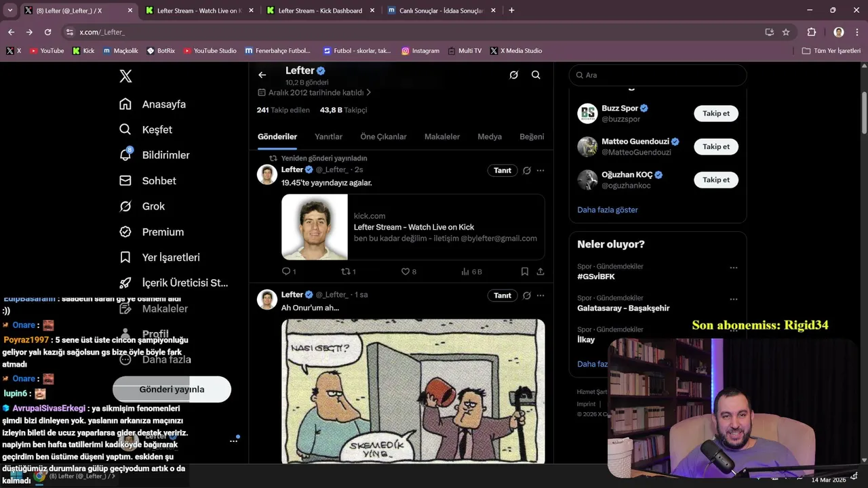Switch to Beğeni tab

532,137
